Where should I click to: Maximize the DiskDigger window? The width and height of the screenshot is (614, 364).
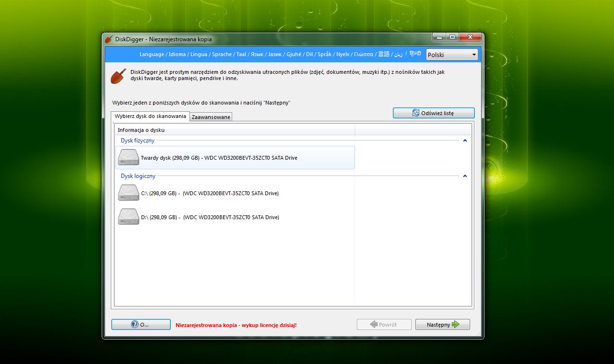[452, 37]
